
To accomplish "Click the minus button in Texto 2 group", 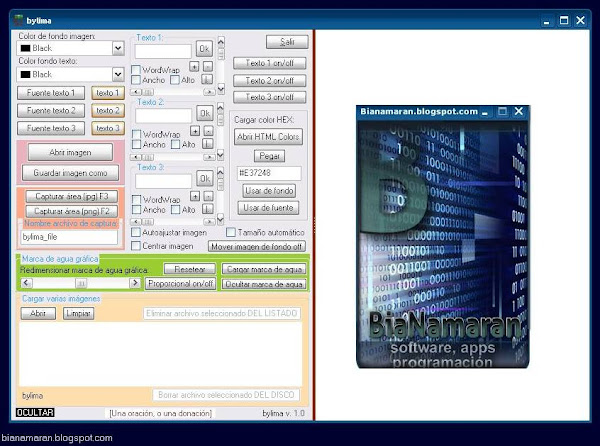I will (x=208, y=131).
